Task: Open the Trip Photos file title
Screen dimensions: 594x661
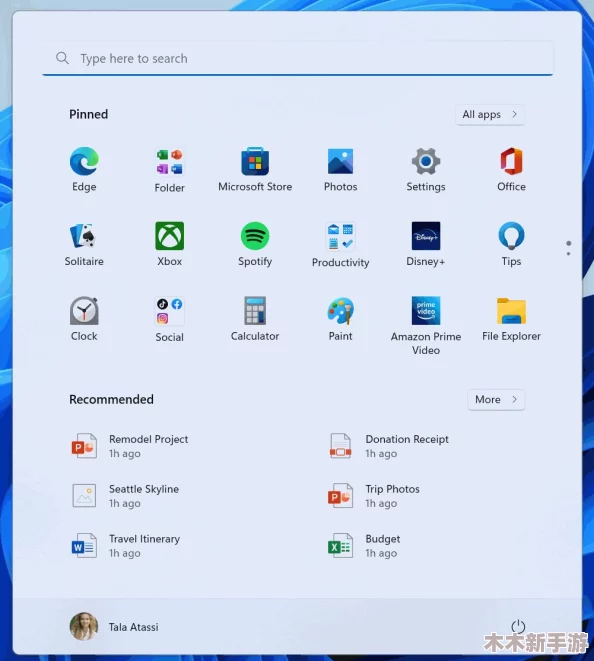Action: (392, 489)
